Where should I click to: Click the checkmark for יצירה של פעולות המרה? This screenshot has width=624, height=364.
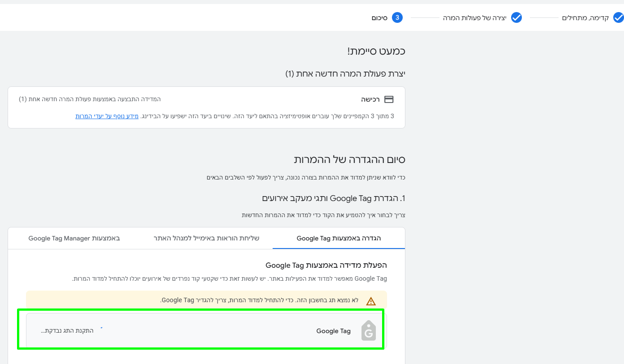(x=516, y=18)
